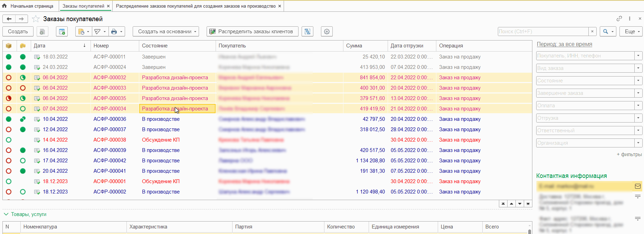
Task: Click the Период: за все время link
Action: click(x=564, y=44)
